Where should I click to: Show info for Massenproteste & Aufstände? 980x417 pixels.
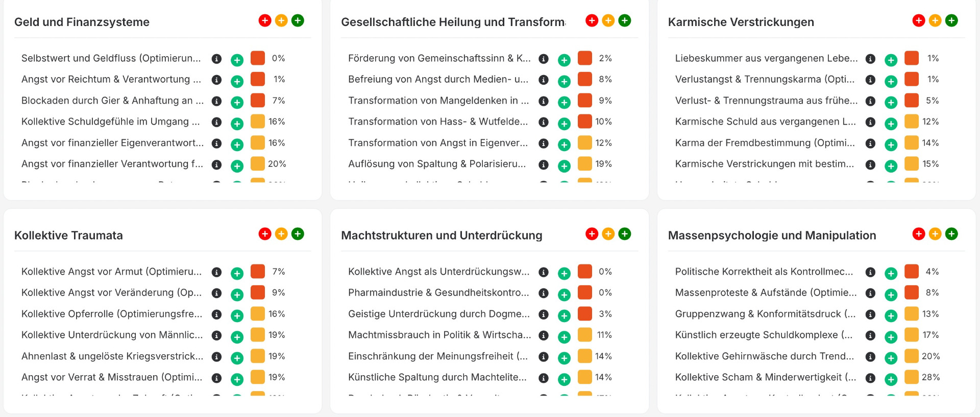point(870,293)
